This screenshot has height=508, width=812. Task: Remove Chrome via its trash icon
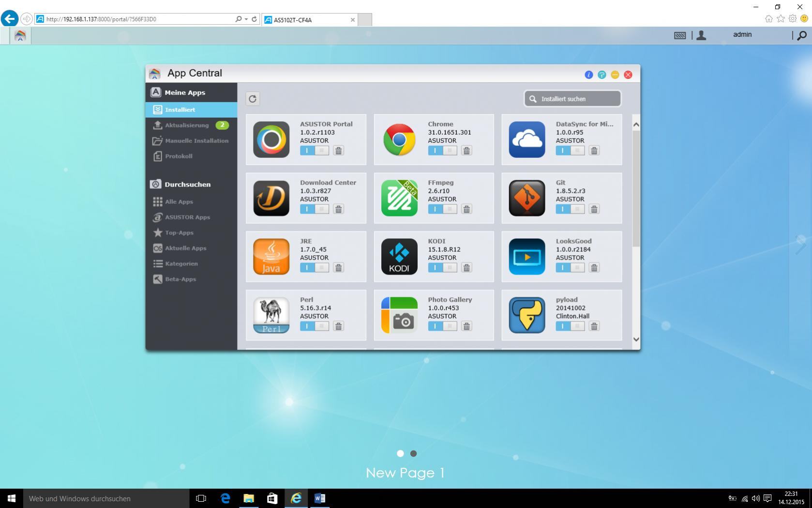pyautogui.click(x=466, y=151)
